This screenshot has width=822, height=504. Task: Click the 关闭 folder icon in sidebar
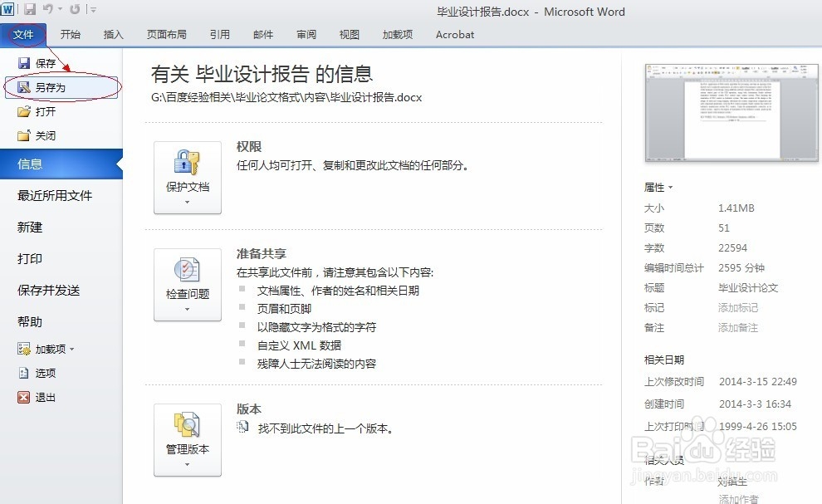pos(23,136)
